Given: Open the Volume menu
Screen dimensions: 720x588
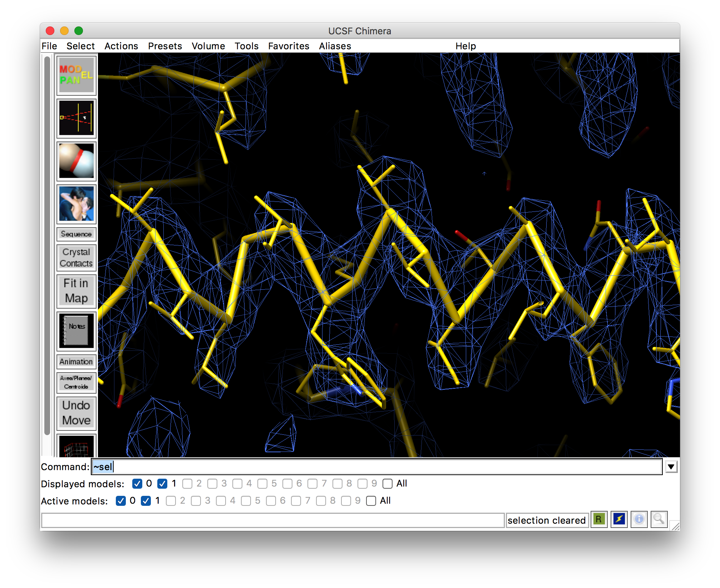Looking at the screenshot, I should [x=208, y=46].
